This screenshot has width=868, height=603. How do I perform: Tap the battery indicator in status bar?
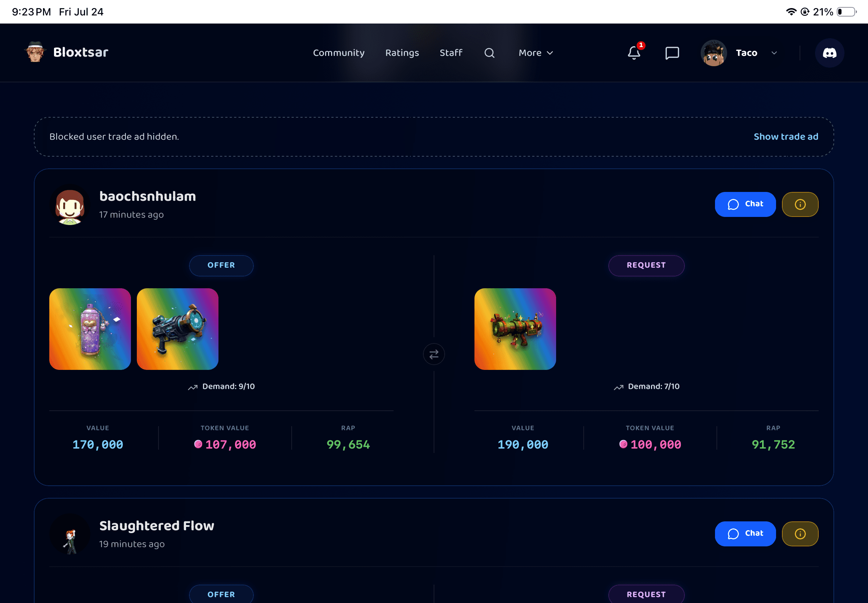click(x=846, y=12)
